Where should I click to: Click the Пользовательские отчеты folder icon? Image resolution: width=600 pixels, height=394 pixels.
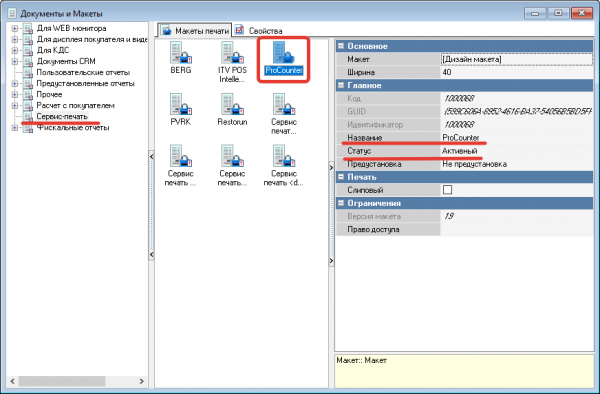pos(28,73)
